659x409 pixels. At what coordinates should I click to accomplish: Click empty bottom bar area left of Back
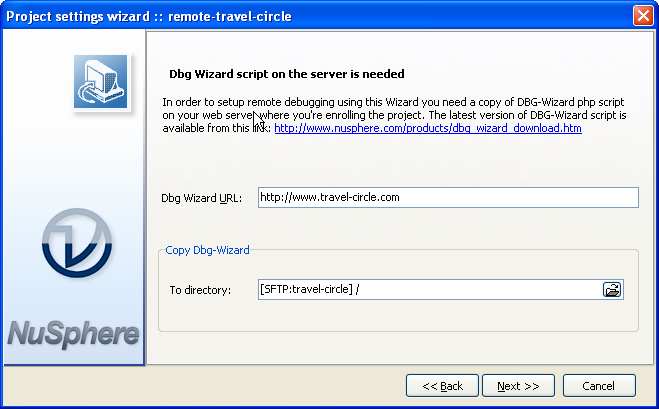[x=200, y=386]
